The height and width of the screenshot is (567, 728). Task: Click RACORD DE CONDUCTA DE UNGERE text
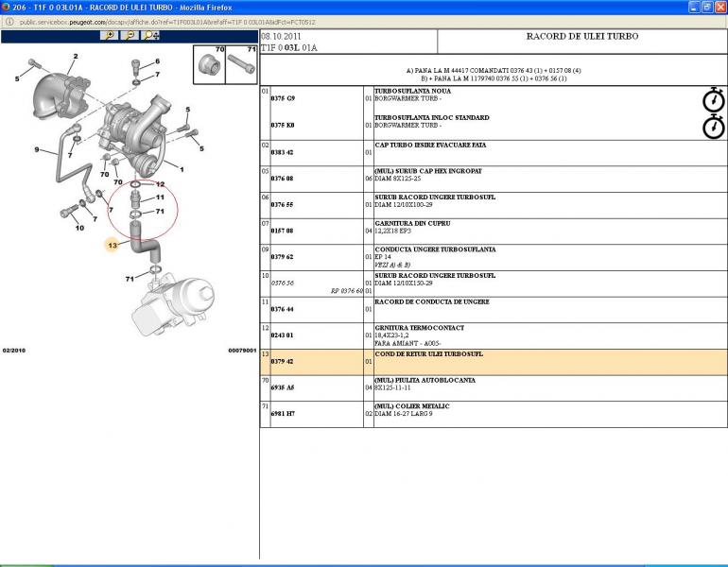tap(432, 301)
